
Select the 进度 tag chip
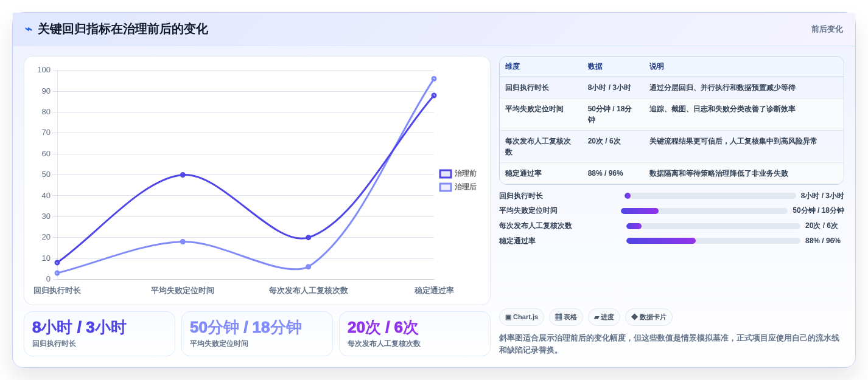(x=604, y=317)
